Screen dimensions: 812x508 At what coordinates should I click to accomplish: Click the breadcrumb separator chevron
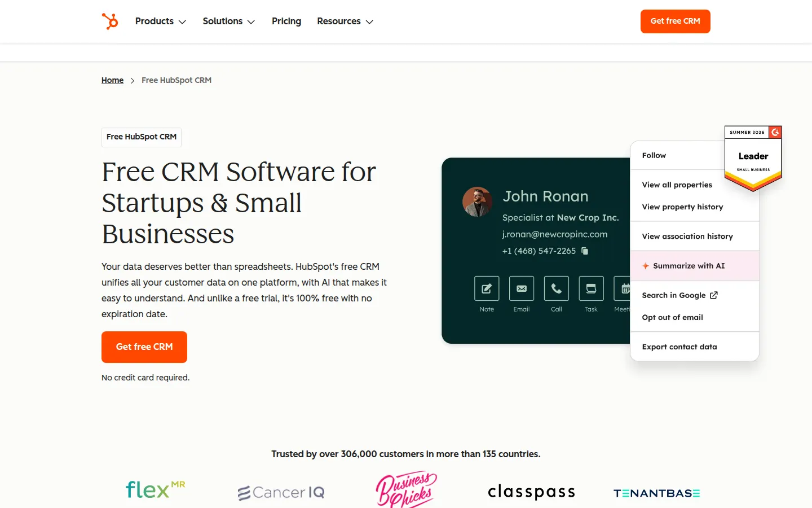tap(133, 81)
